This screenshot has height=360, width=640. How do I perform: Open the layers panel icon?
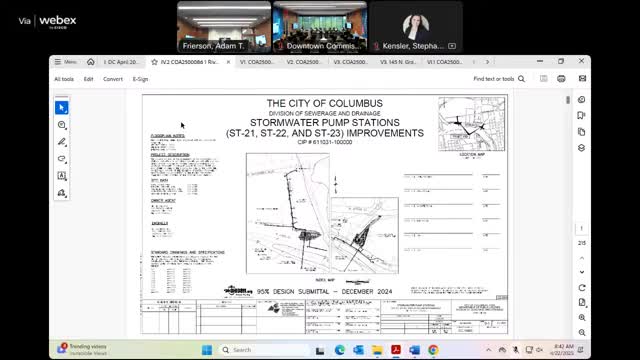click(x=582, y=148)
